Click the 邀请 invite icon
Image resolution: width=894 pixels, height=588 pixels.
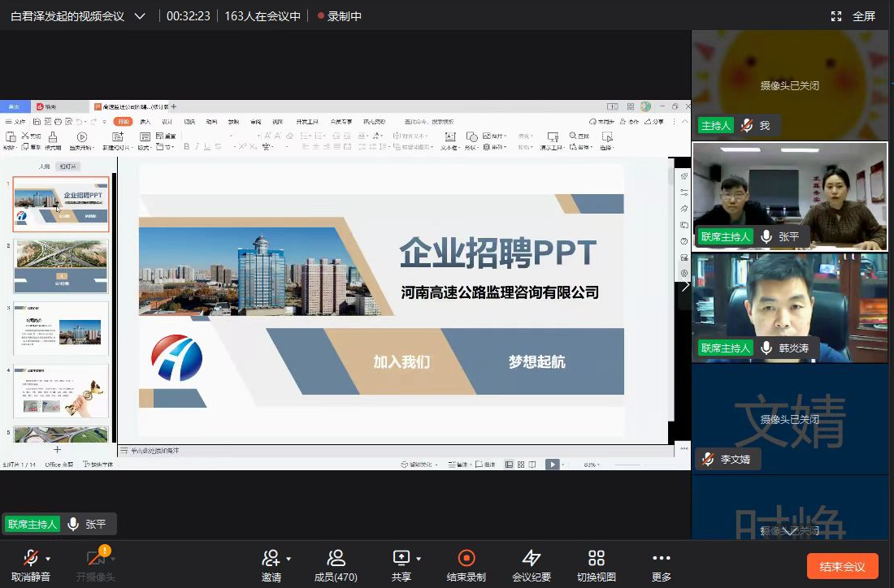(271, 558)
